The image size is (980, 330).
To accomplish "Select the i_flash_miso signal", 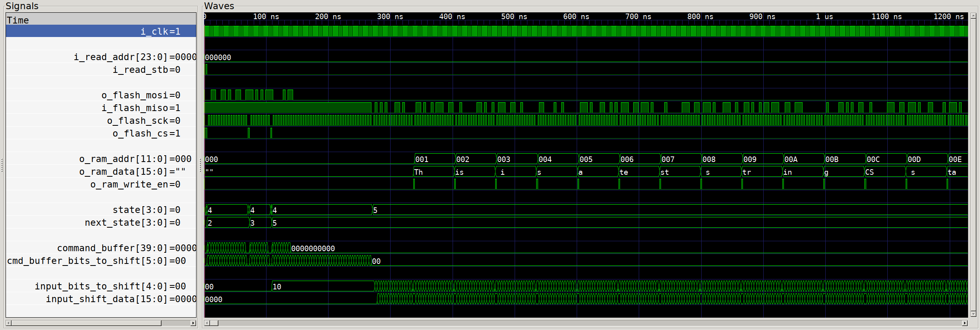I will click(101, 108).
